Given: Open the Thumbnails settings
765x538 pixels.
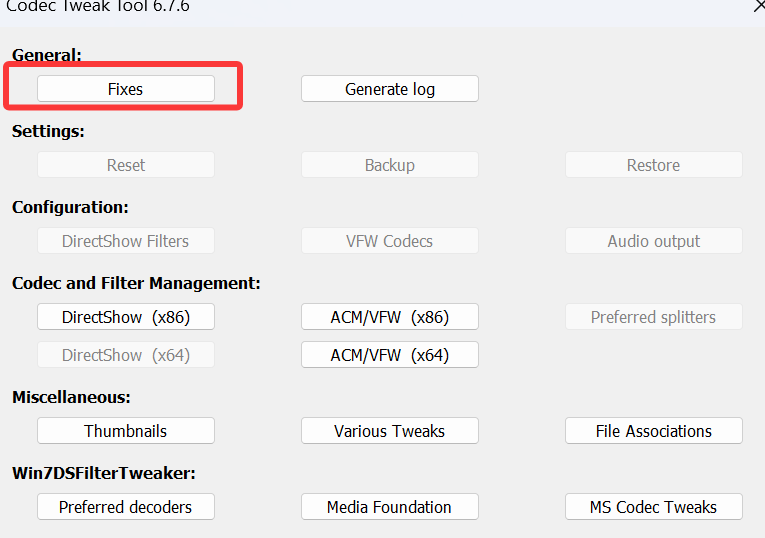Looking at the screenshot, I should [126, 431].
